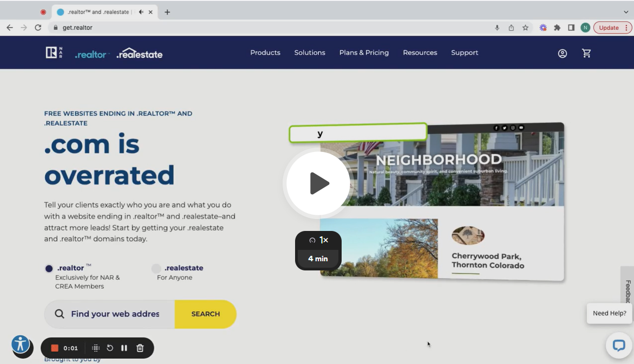Open the Chrome profile avatar N
Viewport: 634px width, 364px height.
point(585,28)
